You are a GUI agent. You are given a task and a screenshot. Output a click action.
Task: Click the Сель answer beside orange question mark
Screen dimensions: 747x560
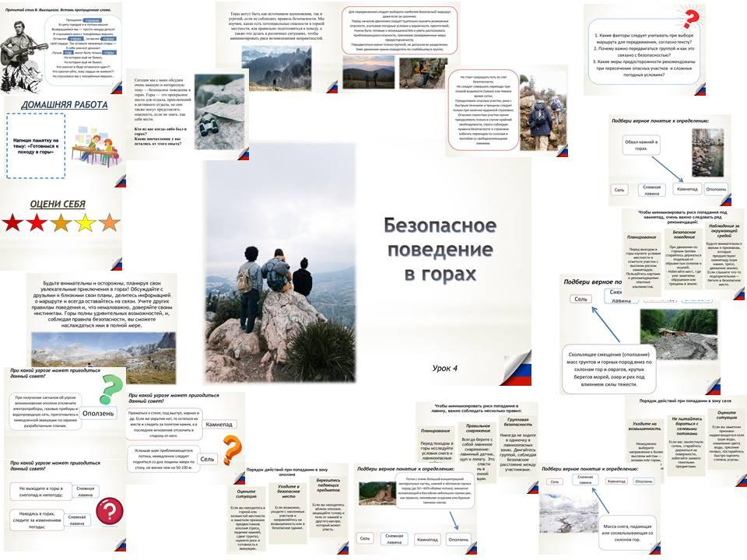coord(207,459)
